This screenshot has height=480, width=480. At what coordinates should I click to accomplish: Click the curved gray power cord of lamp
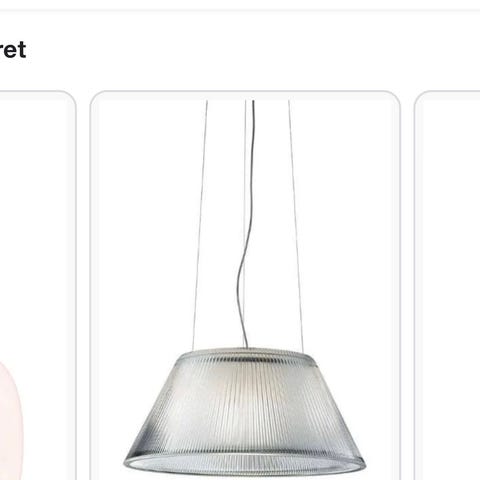coord(247,223)
